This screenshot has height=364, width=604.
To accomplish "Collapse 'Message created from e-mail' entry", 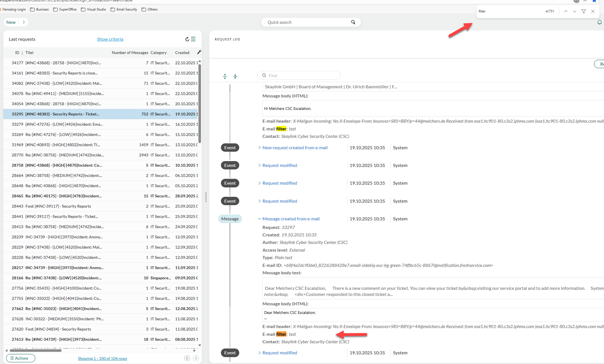I will point(259,219).
